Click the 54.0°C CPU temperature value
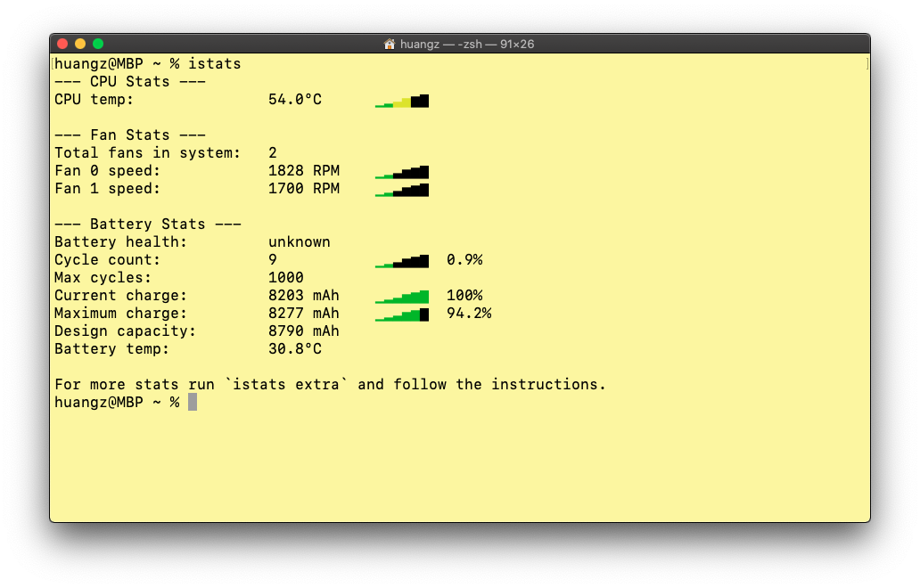920x588 pixels. 294,100
